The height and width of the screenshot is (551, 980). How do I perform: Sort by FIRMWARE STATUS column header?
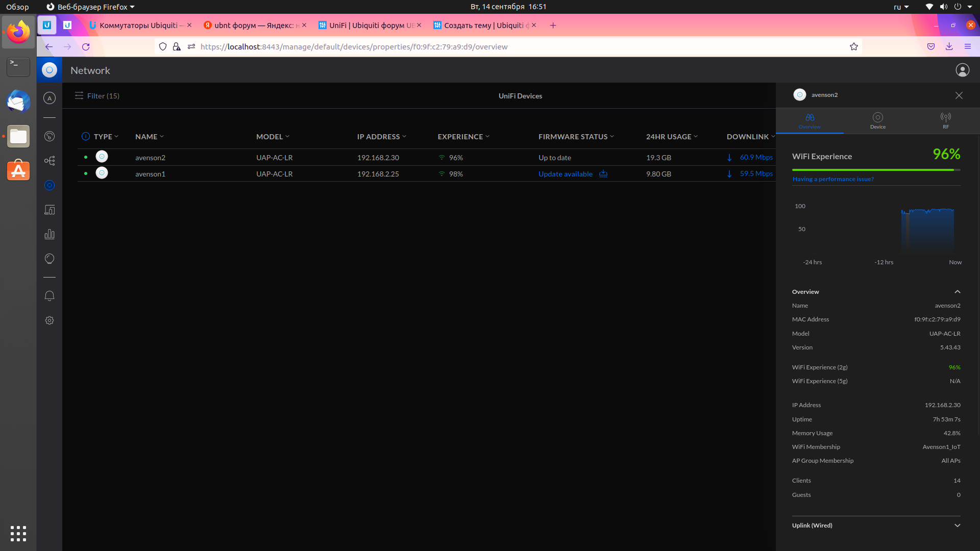pos(576,137)
